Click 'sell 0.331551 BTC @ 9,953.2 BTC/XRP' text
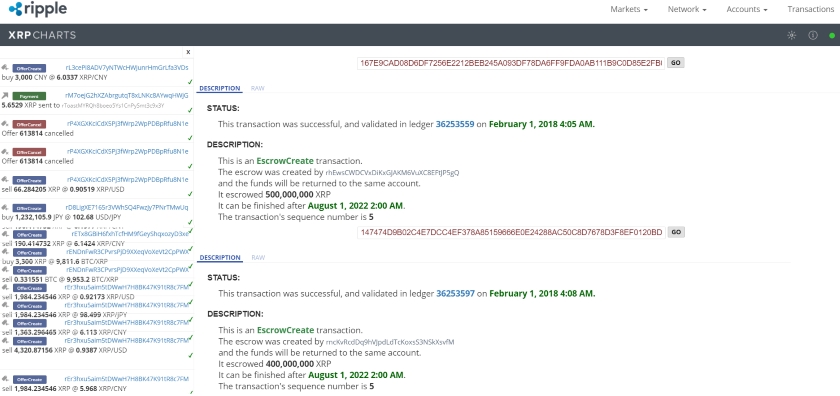840x396 pixels. [61, 280]
